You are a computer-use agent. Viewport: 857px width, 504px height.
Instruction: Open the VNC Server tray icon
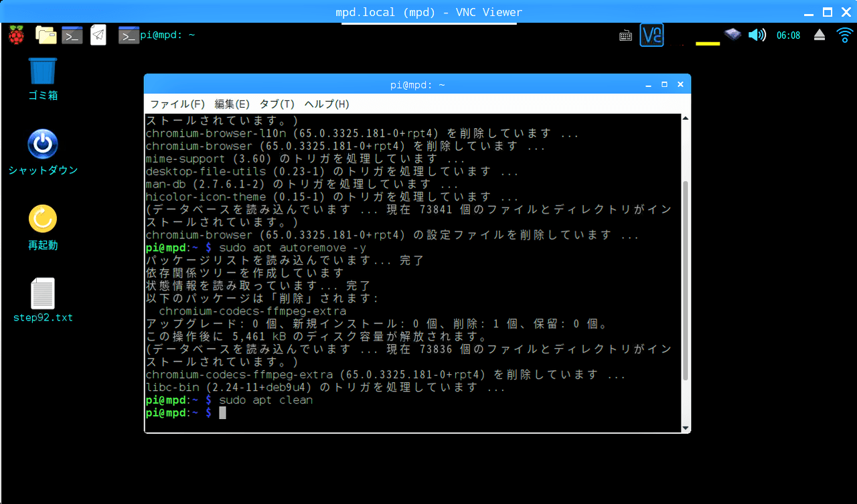point(651,35)
